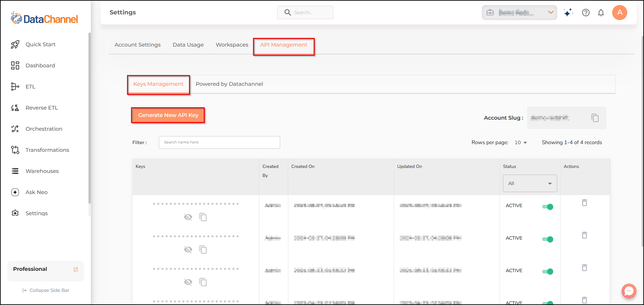644x305 pixels.
Task: Change Rows per page dropdown
Action: tap(521, 142)
